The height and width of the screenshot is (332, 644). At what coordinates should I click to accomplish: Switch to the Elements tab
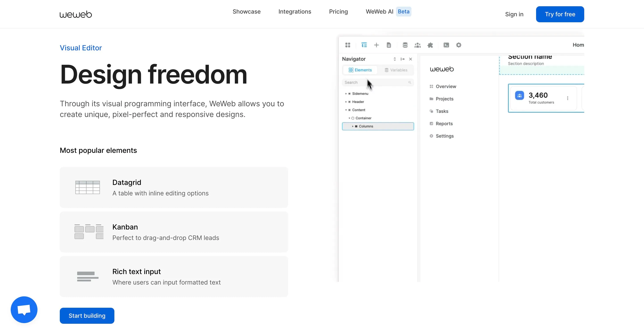[360, 70]
